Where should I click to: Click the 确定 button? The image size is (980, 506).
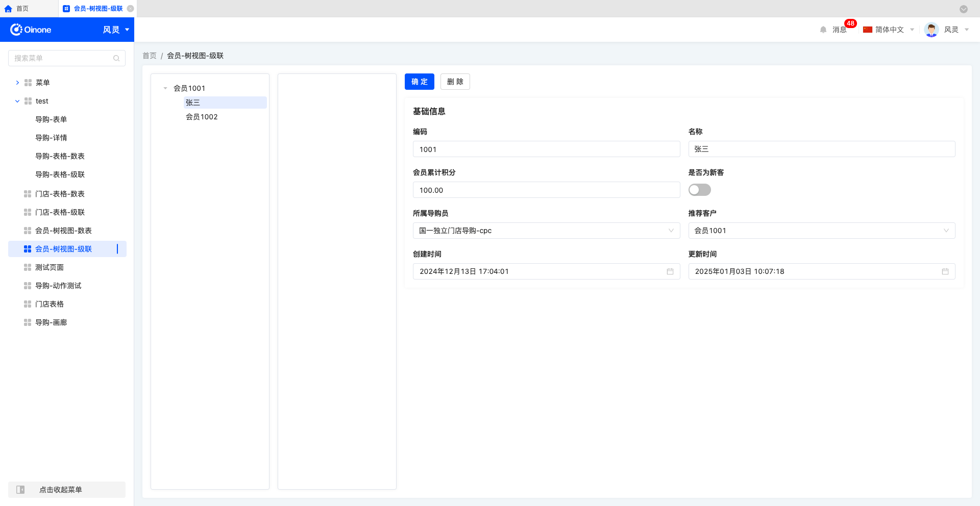coord(419,82)
